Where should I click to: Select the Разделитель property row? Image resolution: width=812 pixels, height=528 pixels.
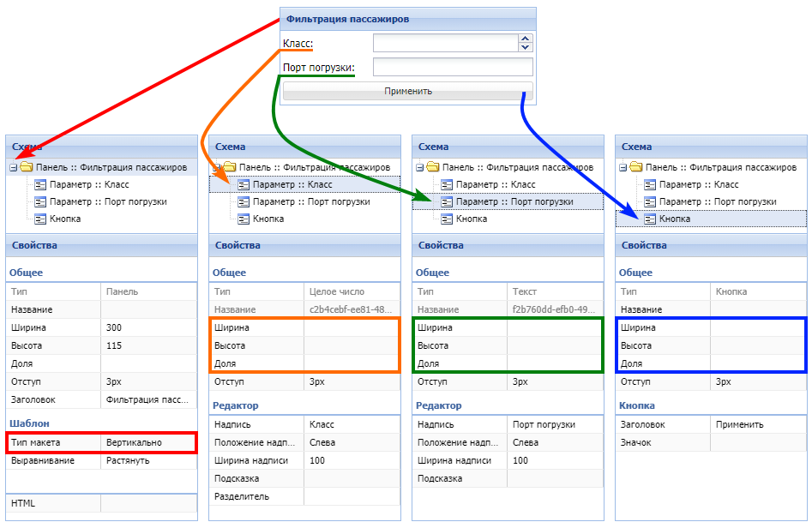tap(304, 496)
